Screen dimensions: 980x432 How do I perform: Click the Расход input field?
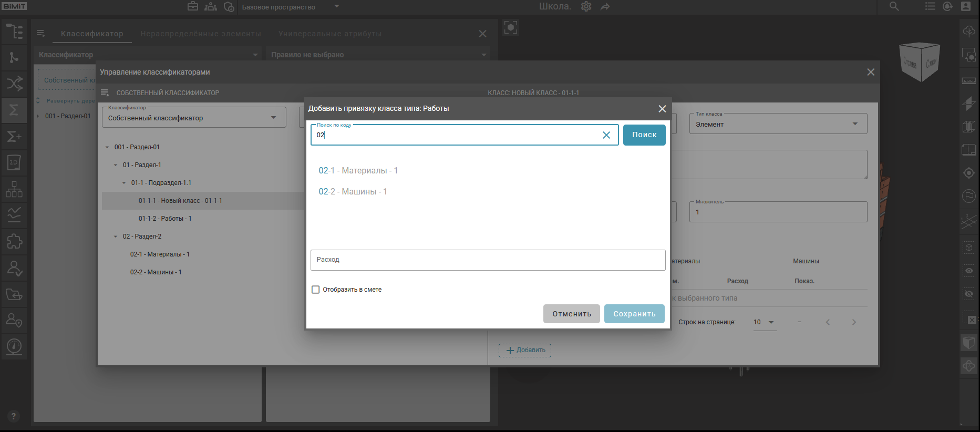point(488,260)
